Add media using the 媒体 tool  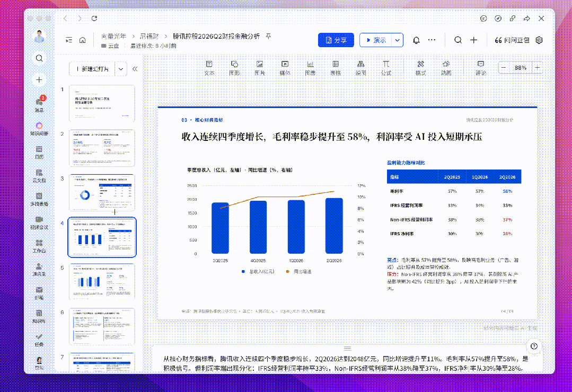(x=285, y=68)
